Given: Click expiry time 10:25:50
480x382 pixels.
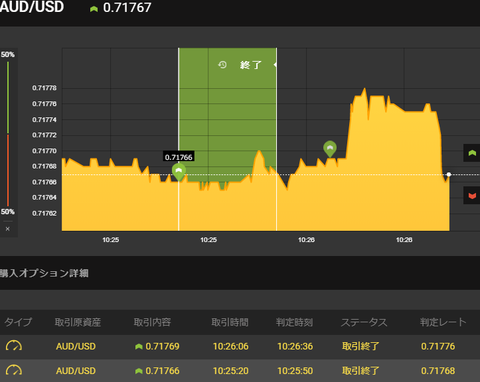Looking at the screenshot, I should pos(295,371).
